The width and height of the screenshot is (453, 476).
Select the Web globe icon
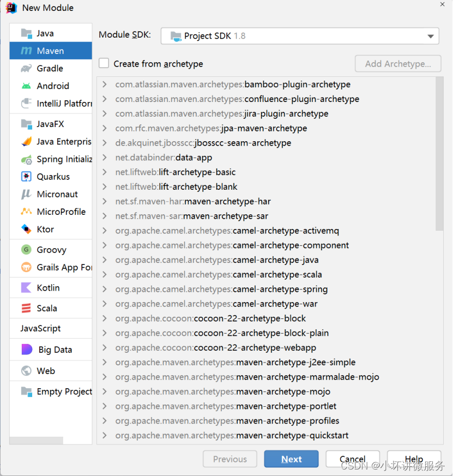coord(26,371)
